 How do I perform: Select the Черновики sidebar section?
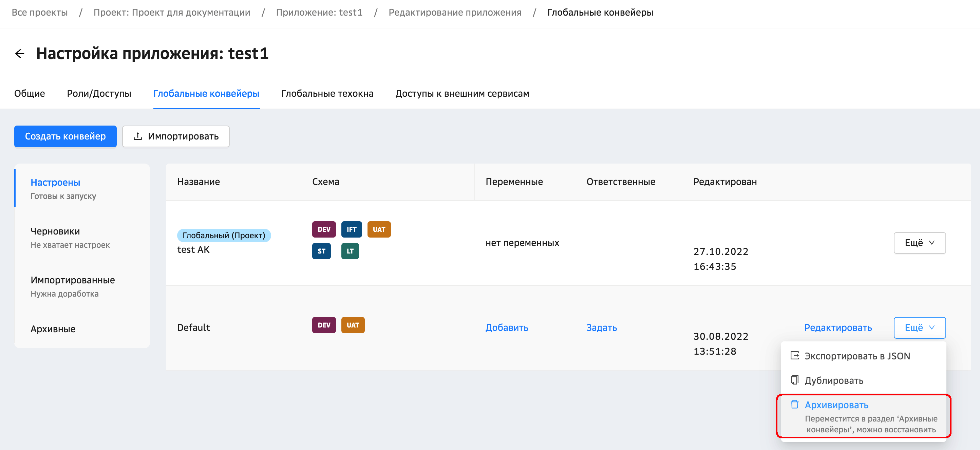point(55,231)
